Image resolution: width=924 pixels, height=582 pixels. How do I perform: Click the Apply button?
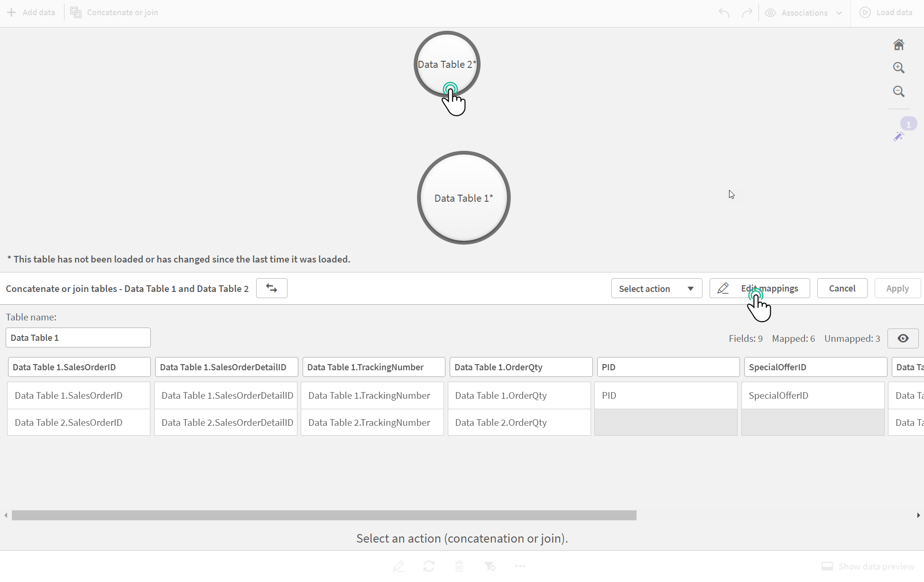pos(898,288)
